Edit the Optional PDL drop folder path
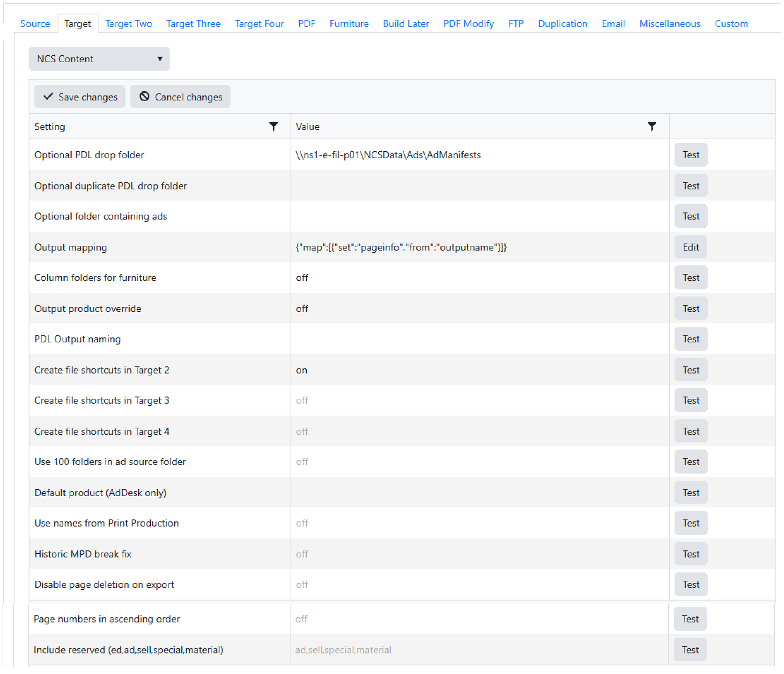 point(388,155)
